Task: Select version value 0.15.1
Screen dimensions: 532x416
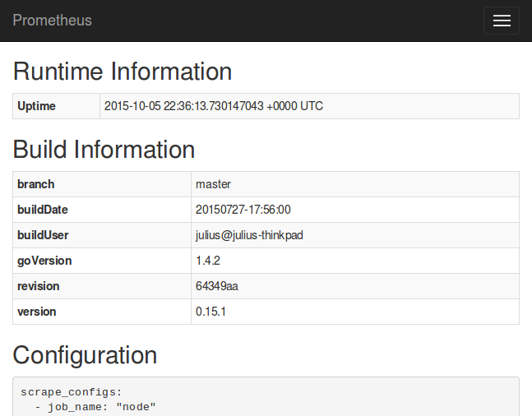Action: pos(210,312)
